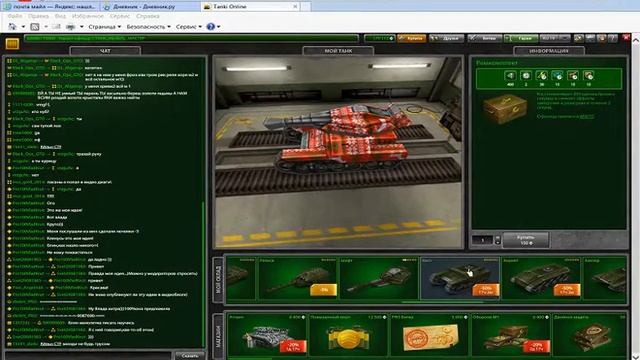The height and width of the screenshot is (360, 640).
Task: Click the orange Купить button
Action: [x=411, y=38]
